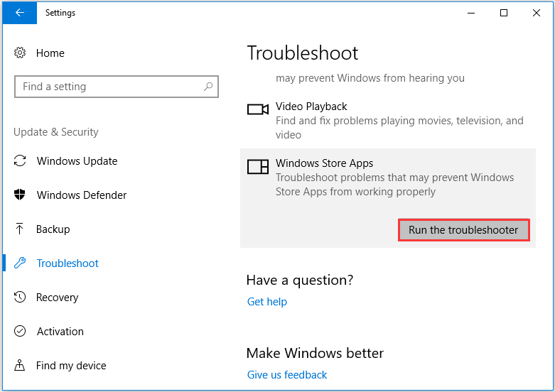
Task: Click the Backup upward arrow icon
Action: tap(20, 229)
